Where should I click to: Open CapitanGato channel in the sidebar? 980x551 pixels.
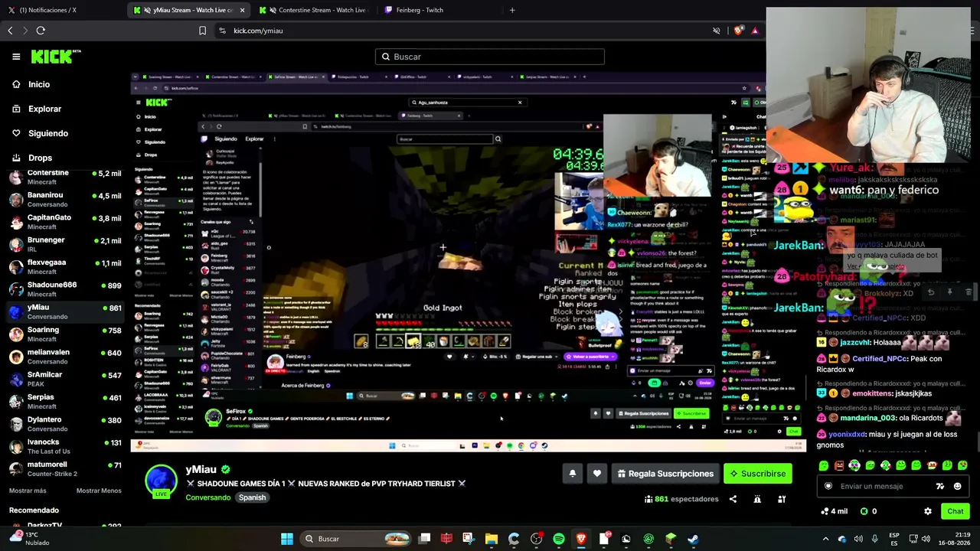[65, 222]
